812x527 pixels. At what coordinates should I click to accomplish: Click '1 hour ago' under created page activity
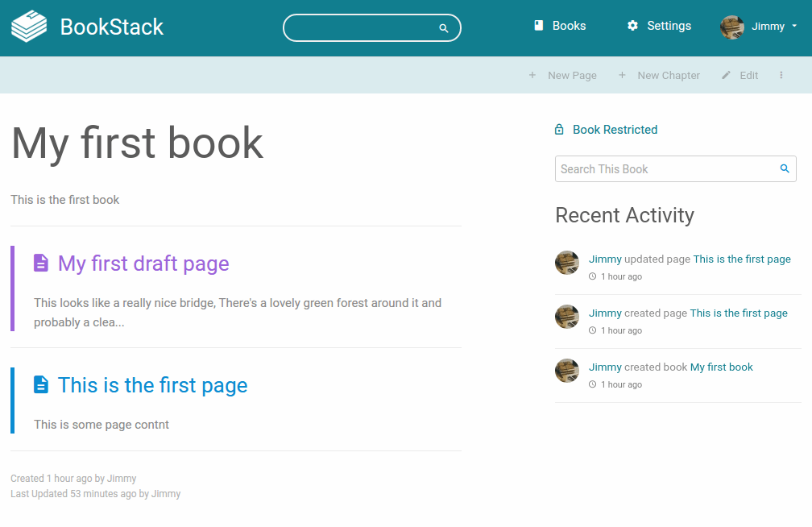(x=621, y=330)
